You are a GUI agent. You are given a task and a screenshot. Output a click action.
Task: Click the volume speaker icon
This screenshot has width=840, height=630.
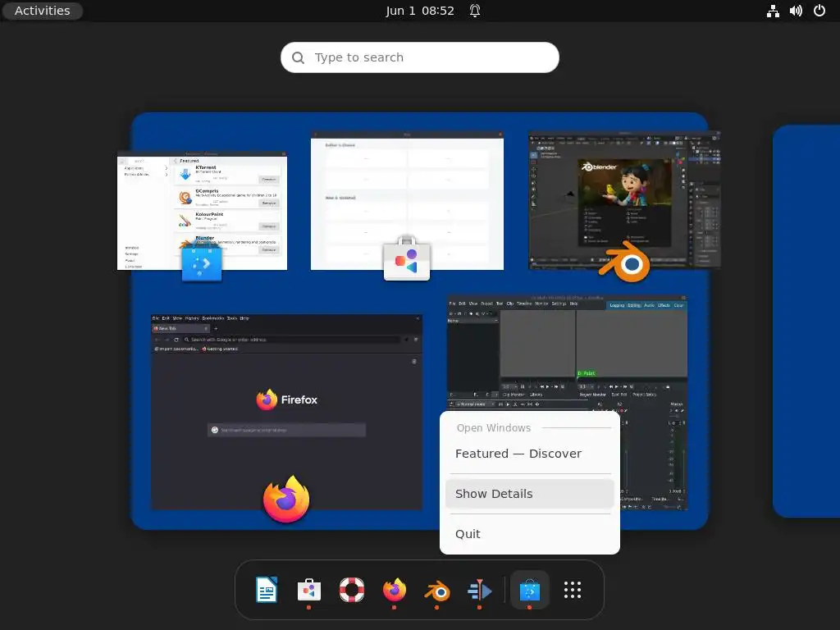click(796, 11)
